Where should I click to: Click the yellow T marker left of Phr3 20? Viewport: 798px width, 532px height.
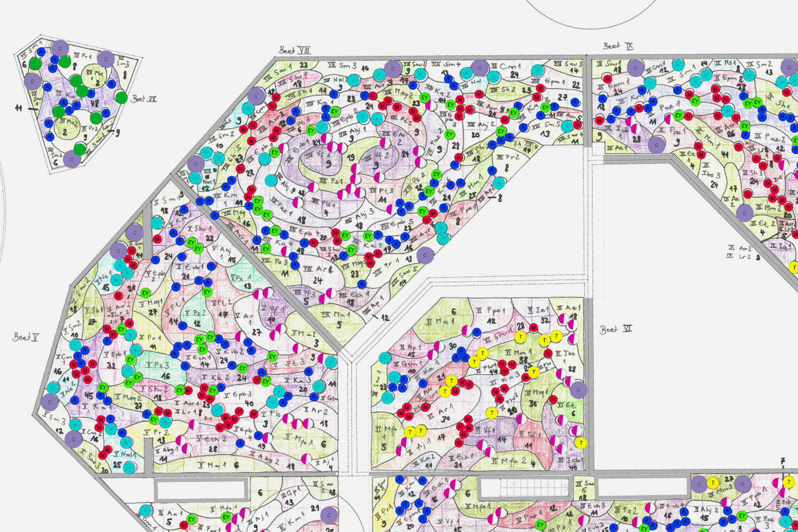click(x=491, y=413)
